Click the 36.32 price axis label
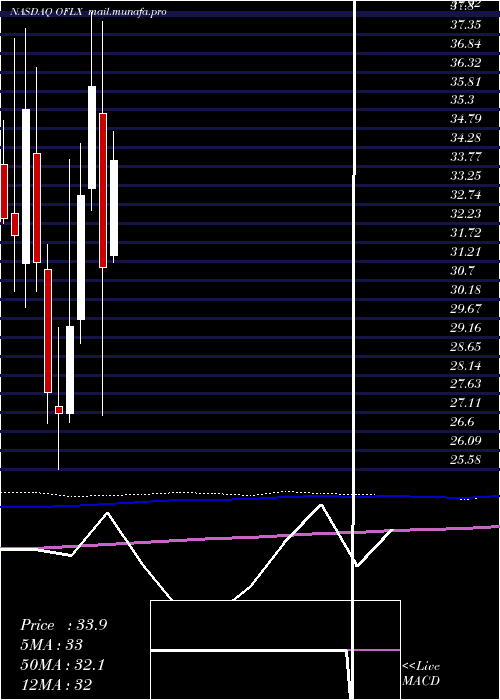The width and height of the screenshot is (500, 700). 466,62
